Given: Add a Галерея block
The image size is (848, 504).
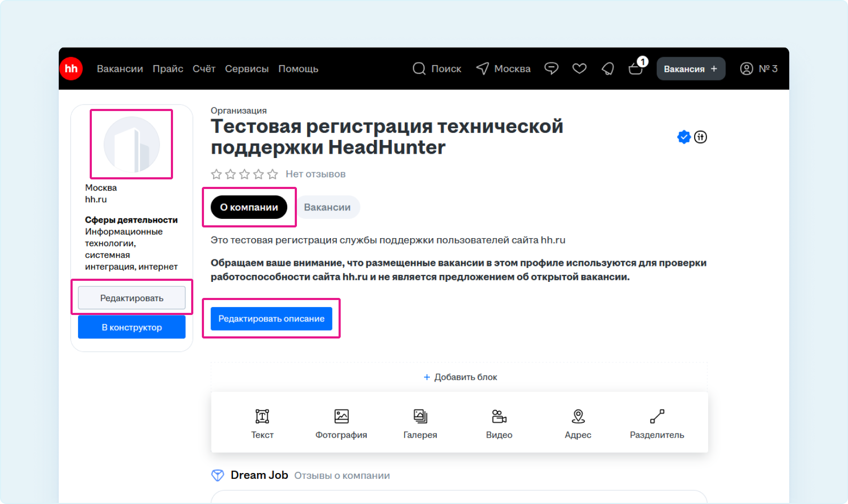Looking at the screenshot, I should 420,424.
